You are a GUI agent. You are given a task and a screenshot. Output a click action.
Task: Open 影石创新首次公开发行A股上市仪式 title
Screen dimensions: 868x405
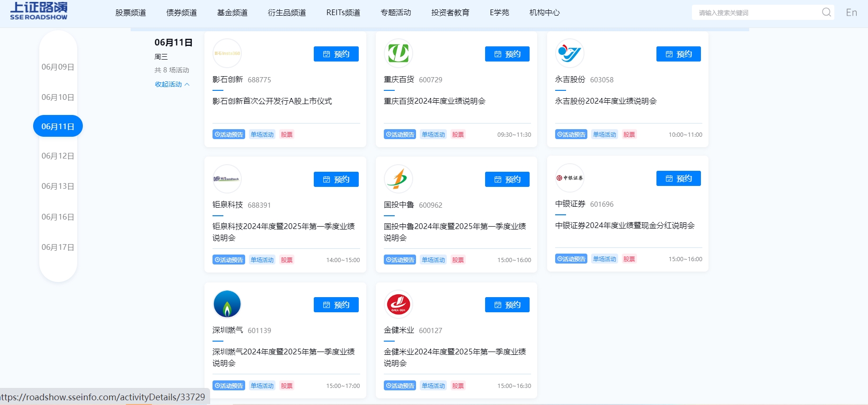point(272,101)
